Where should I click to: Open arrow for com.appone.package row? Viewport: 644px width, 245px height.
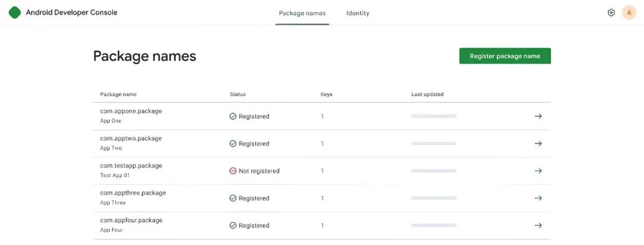coord(538,116)
